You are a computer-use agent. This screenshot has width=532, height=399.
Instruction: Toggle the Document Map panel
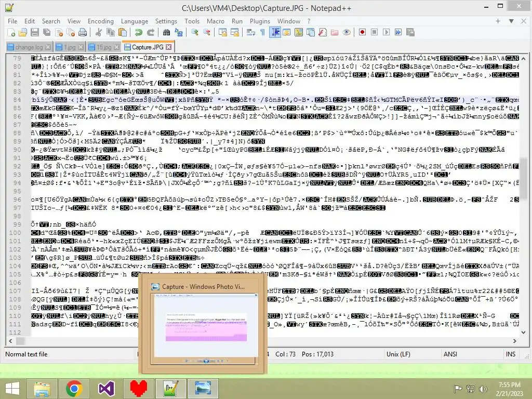[299, 33]
